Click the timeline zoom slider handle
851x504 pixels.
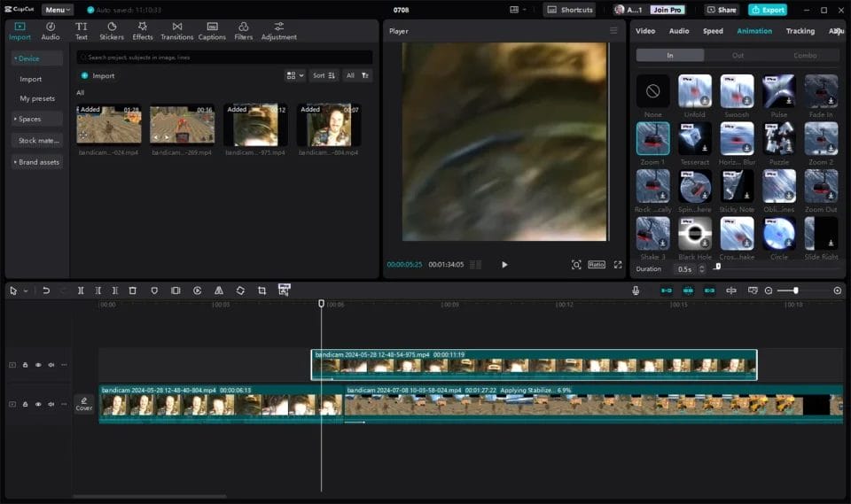[795, 291]
